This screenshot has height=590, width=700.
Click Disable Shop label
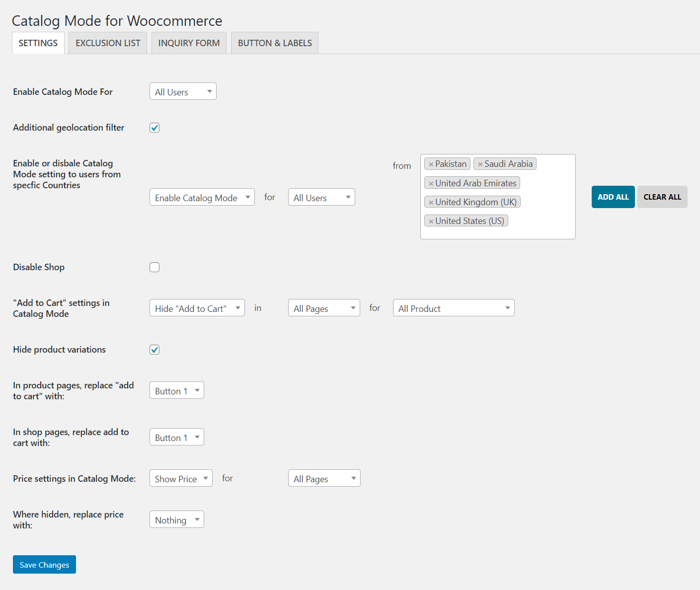coord(39,267)
